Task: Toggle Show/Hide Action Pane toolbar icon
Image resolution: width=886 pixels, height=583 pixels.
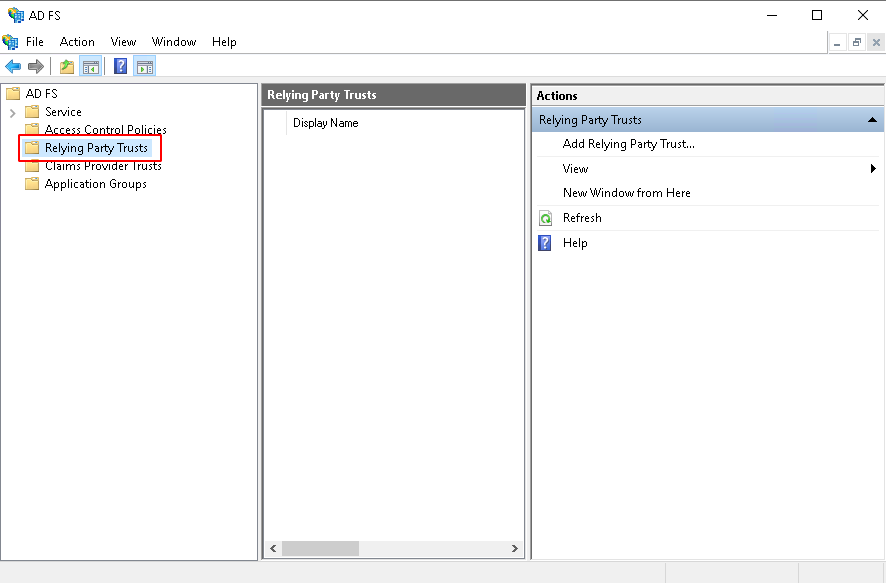Action: pos(145,67)
